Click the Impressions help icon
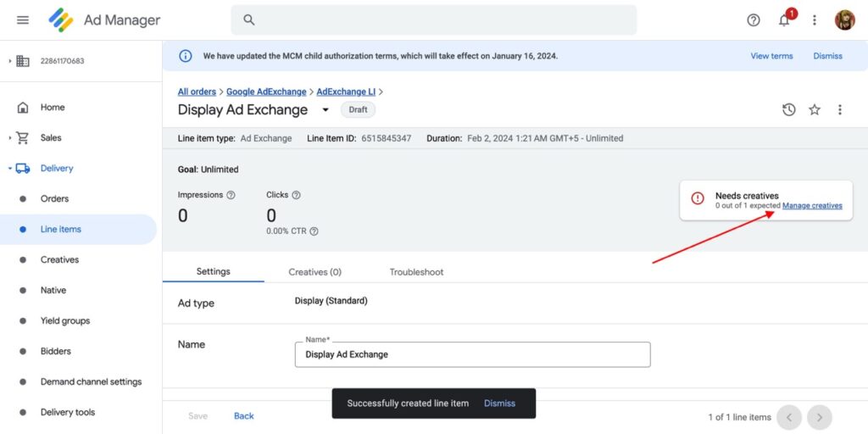The height and width of the screenshot is (434, 868). tap(231, 195)
